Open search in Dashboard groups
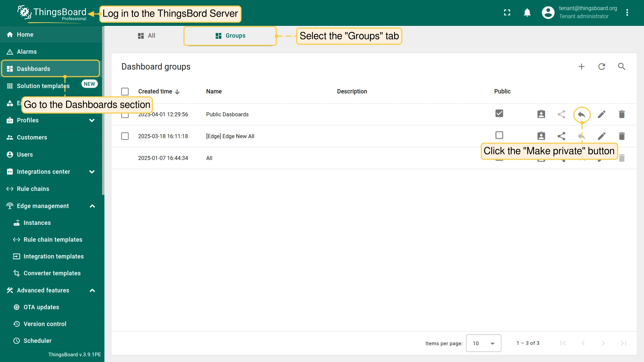 click(622, 67)
